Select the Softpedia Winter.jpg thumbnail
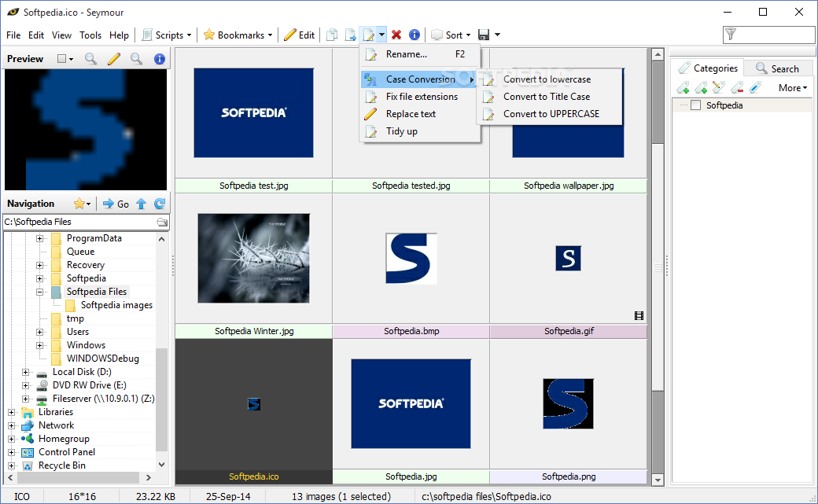The image size is (818, 504). coord(253,259)
